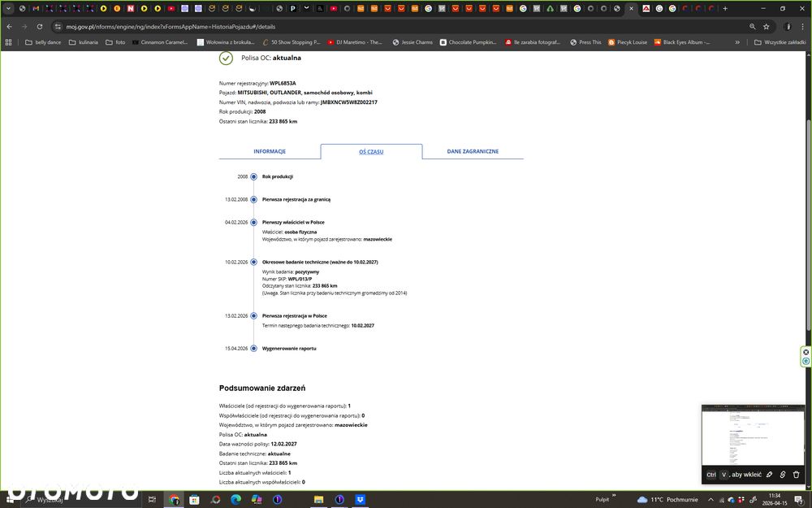Click policy expiry date 12.02.2027
Image resolution: width=812 pixels, height=508 pixels.
[283, 444]
